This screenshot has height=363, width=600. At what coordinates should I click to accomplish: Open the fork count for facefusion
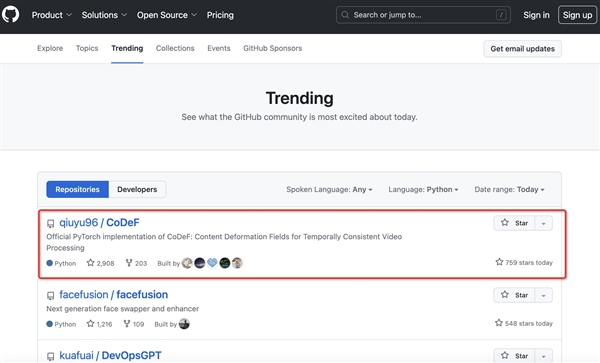click(x=134, y=324)
